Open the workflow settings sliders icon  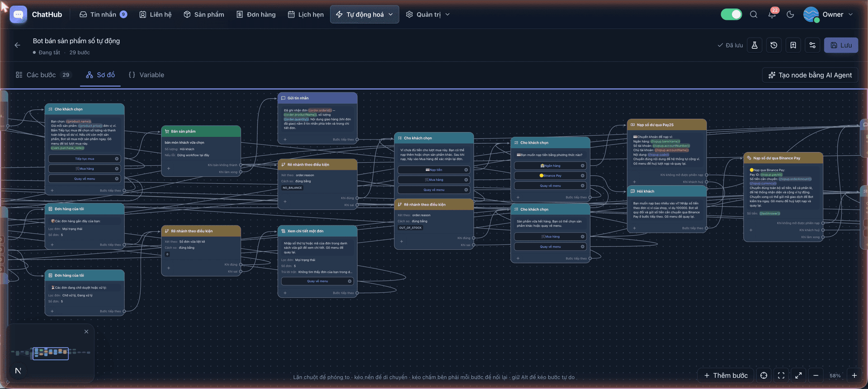tap(812, 45)
